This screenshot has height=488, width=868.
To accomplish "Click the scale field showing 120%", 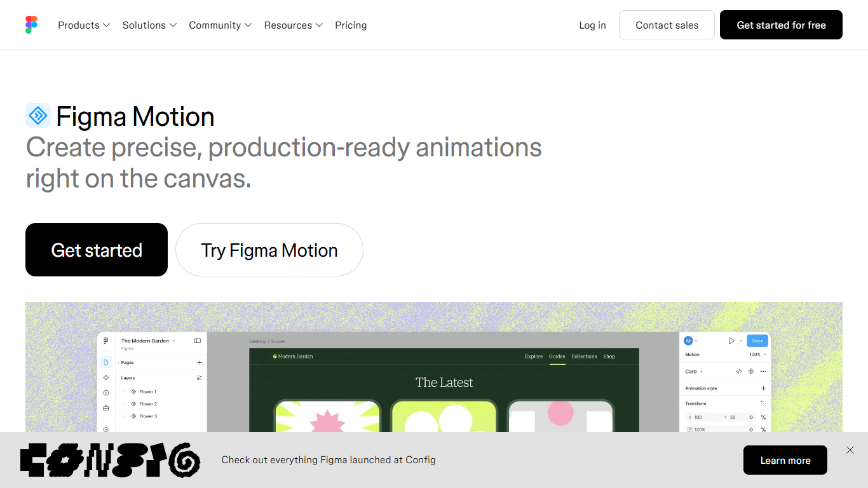I will tap(715, 430).
